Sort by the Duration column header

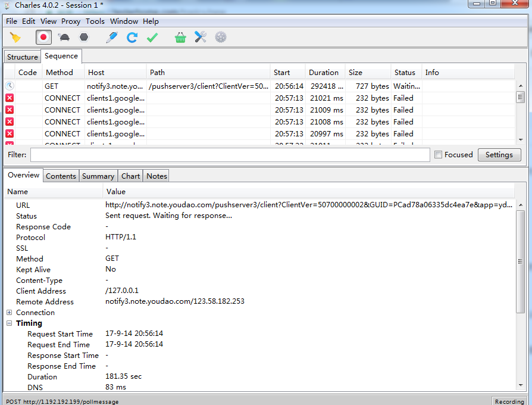pos(325,72)
